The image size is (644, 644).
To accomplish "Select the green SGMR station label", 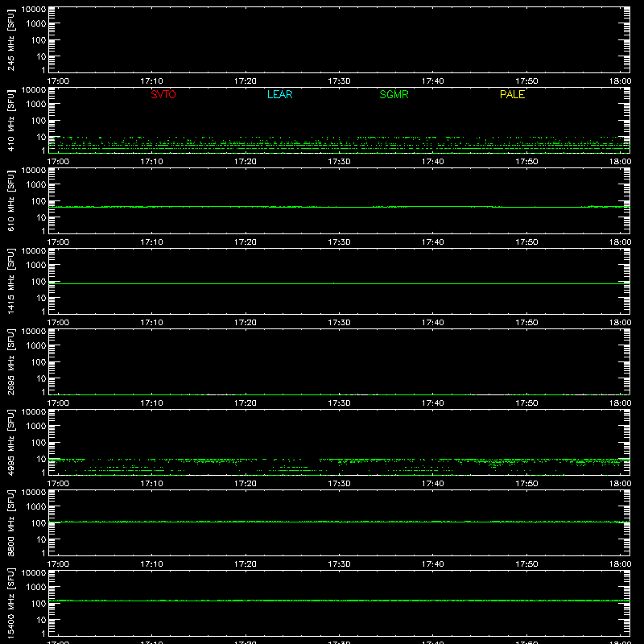I will pyautogui.click(x=394, y=94).
